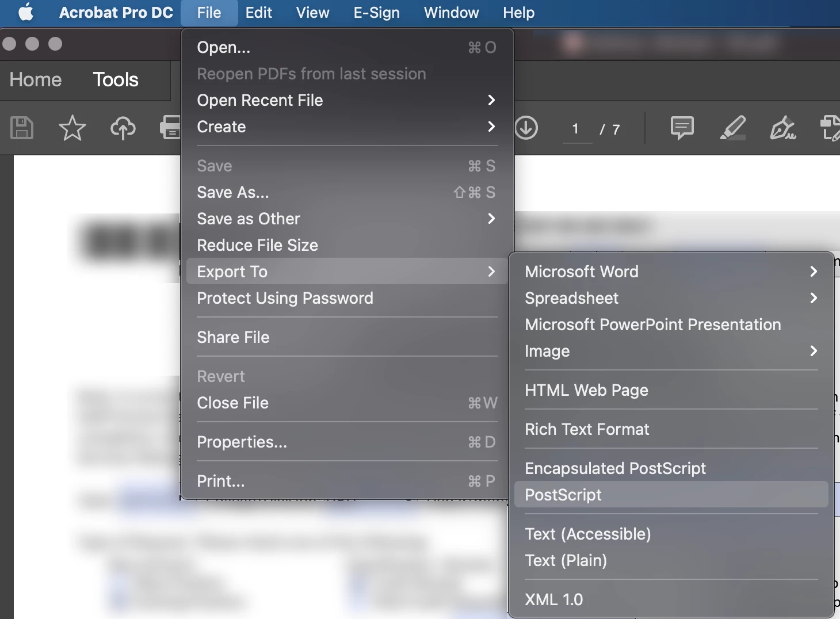Open the E-Sign menu

(376, 13)
